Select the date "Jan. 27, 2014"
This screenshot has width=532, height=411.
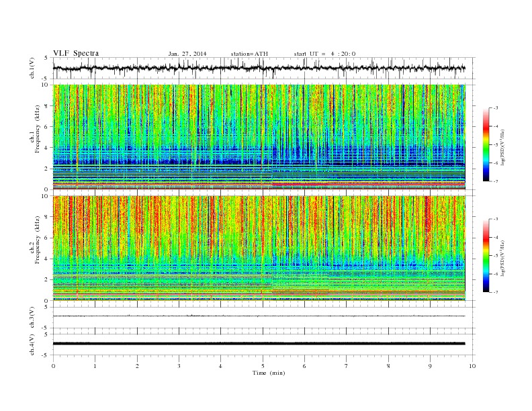click(187, 54)
